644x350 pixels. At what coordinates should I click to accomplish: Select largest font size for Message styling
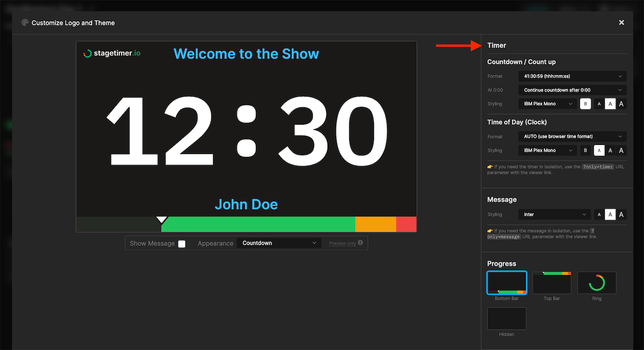(x=621, y=214)
